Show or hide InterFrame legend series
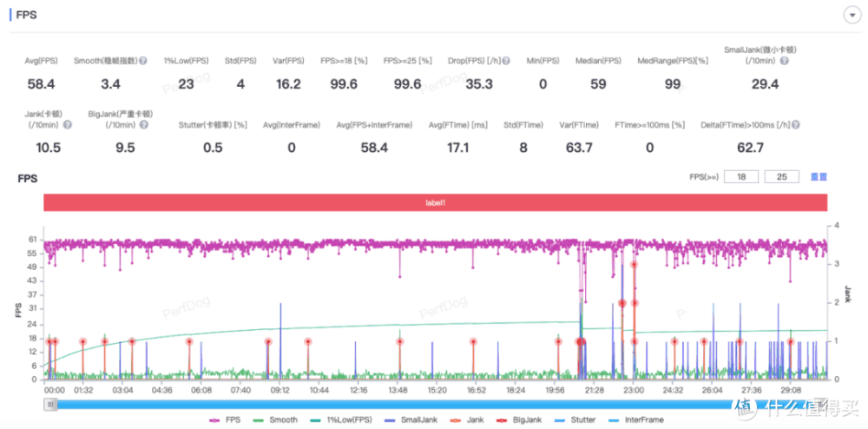The height and width of the screenshot is (429, 868). click(638, 419)
